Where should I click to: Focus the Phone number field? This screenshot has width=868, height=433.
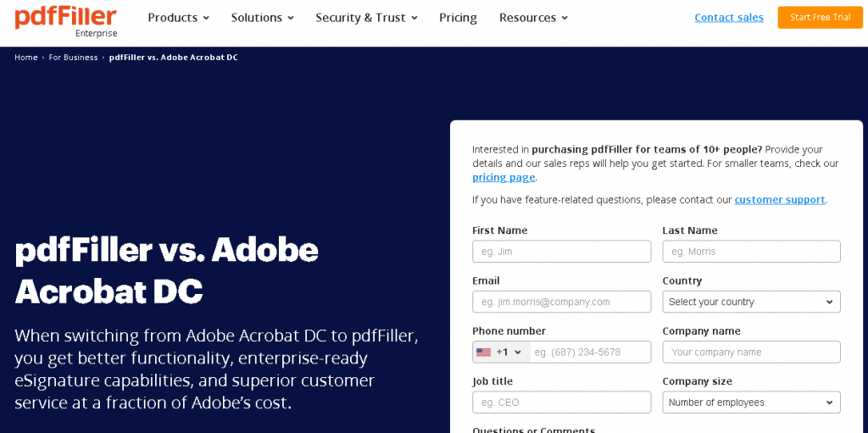[x=590, y=353]
